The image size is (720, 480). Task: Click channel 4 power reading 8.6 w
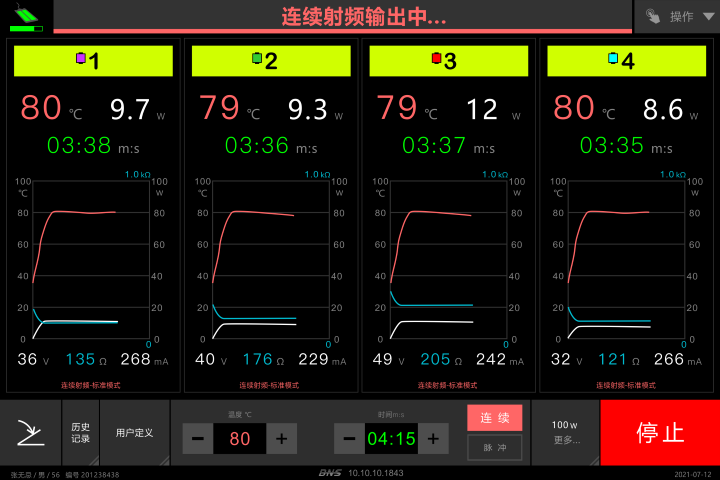click(670, 109)
